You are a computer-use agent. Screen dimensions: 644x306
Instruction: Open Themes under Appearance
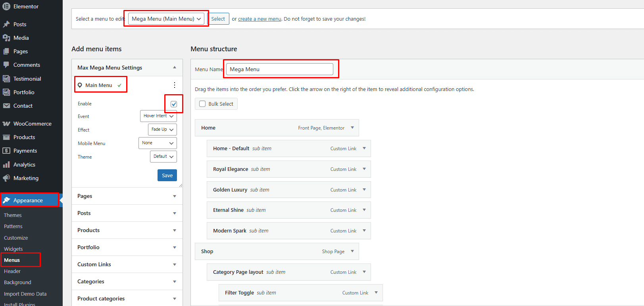[x=13, y=215]
